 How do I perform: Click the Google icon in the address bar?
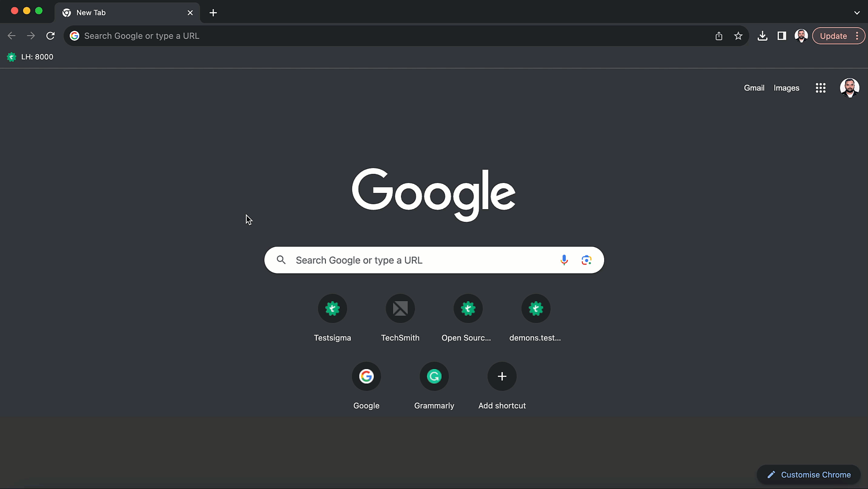(x=75, y=36)
